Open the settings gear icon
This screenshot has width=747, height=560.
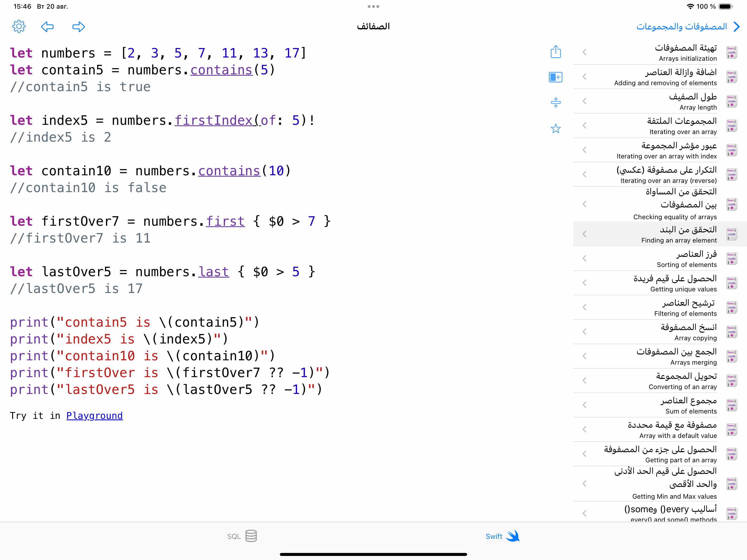pyautogui.click(x=19, y=26)
